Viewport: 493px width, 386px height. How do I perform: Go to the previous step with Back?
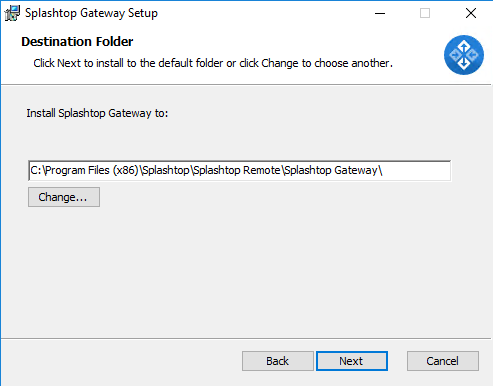click(278, 361)
